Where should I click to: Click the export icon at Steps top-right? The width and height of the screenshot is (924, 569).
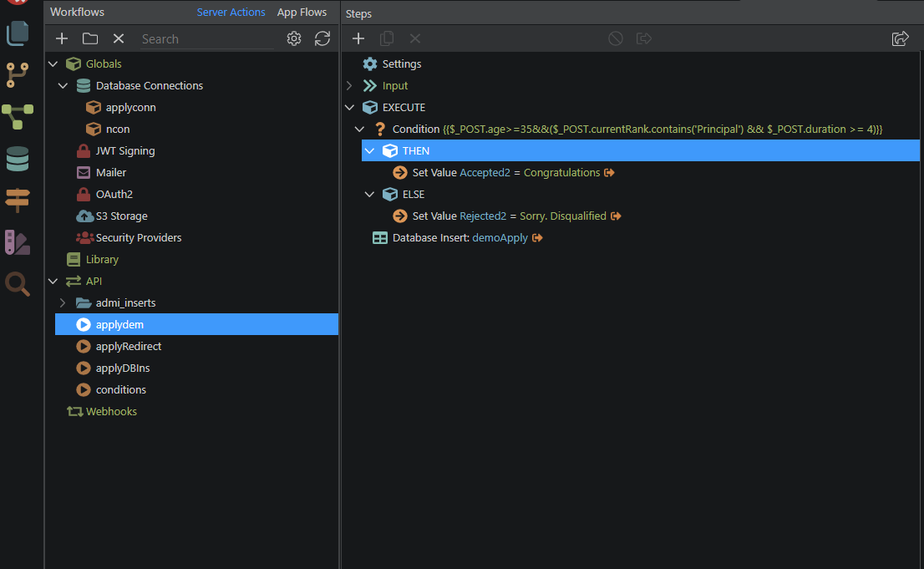pyautogui.click(x=900, y=38)
